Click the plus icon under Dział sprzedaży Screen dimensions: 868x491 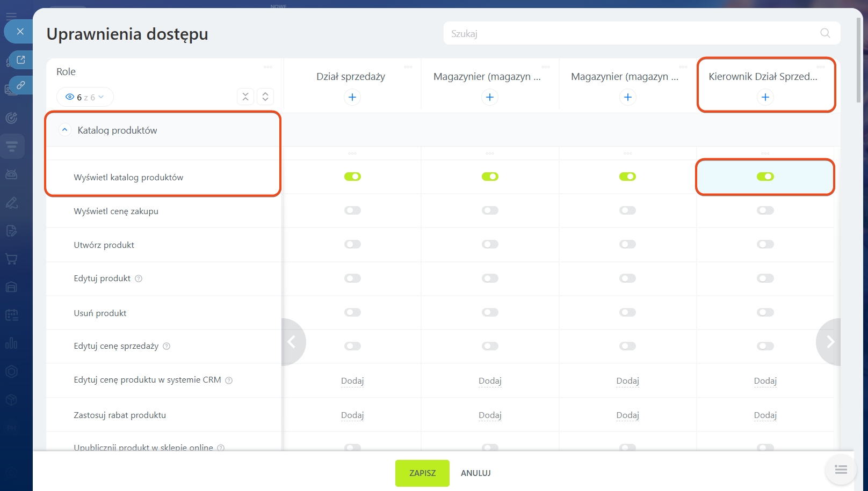click(x=352, y=97)
